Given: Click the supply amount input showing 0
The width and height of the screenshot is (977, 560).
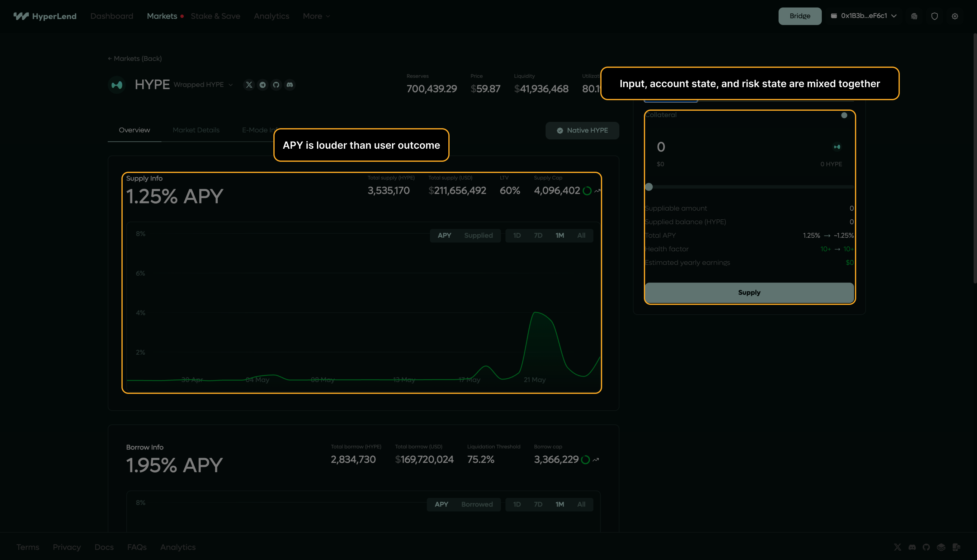Looking at the screenshot, I should click(661, 147).
